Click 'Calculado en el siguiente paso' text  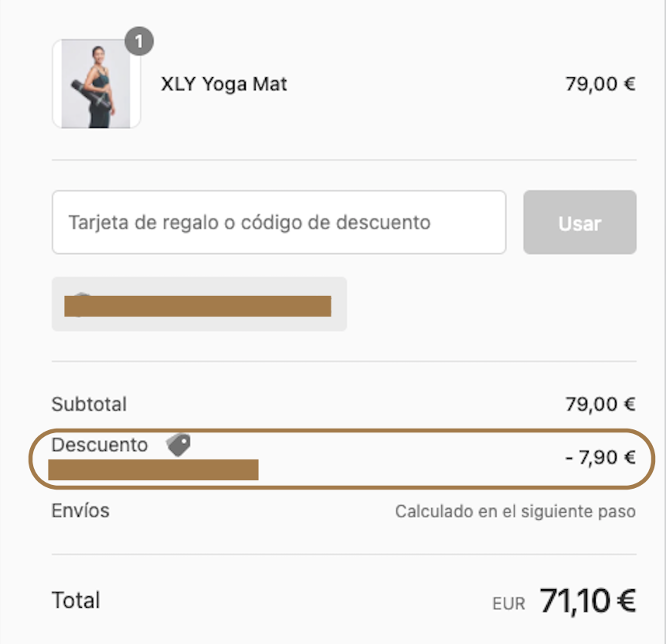[x=515, y=511]
